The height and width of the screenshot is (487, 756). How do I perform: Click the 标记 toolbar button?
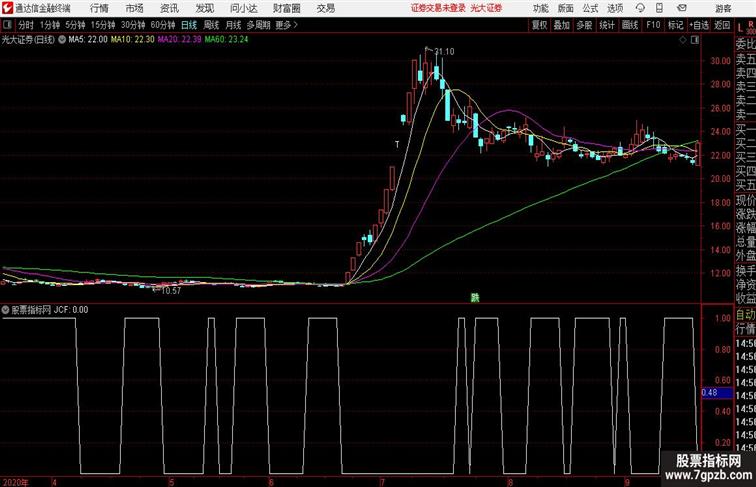[x=675, y=25]
